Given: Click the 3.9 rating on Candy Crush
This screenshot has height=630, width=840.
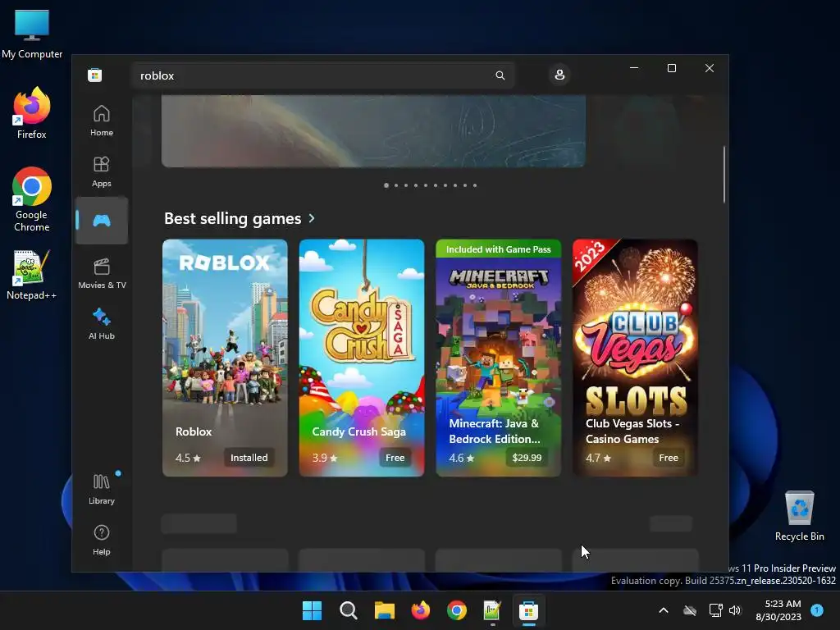Looking at the screenshot, I should (x=325, y=458).
